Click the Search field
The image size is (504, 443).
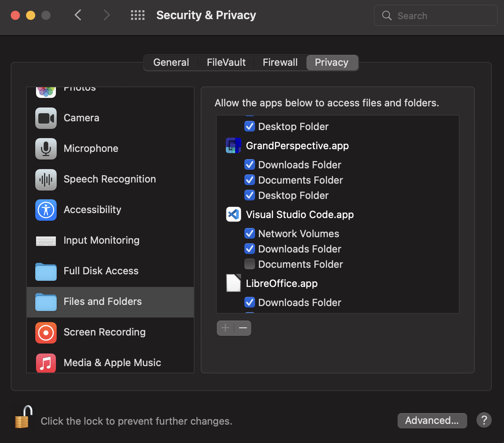(x=435, y=15)
